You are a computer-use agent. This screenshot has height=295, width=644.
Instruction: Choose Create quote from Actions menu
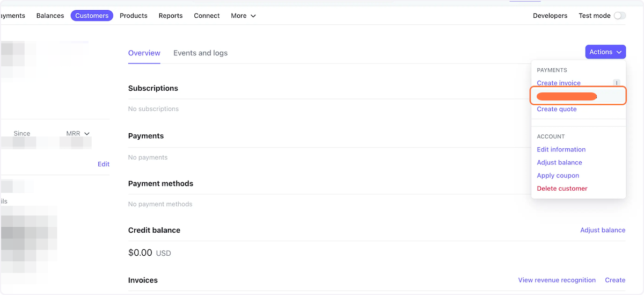[557, 109]
